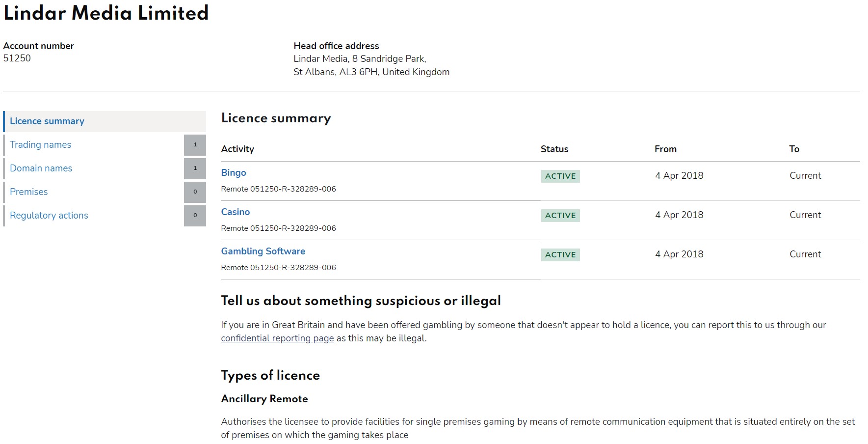The height and width of the screenshot is (444, 868).
Task: Click the St Albans, AL3 6PH address line
Action: 371,72
